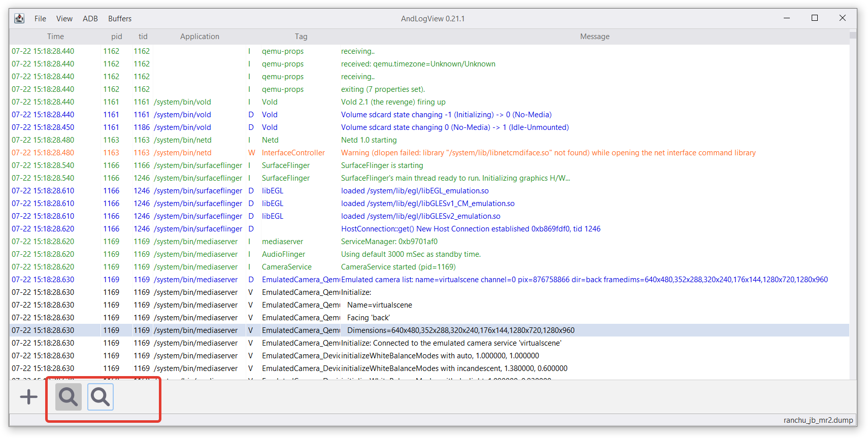
Task: Select the orange 'Warning (dlopen failed' message
Action: (x=548, y=153)
